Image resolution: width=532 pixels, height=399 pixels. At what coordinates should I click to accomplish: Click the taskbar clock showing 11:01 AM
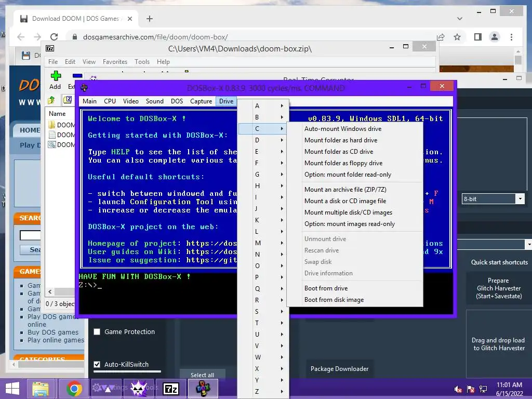pyautogui.click(x=509, y=385)
